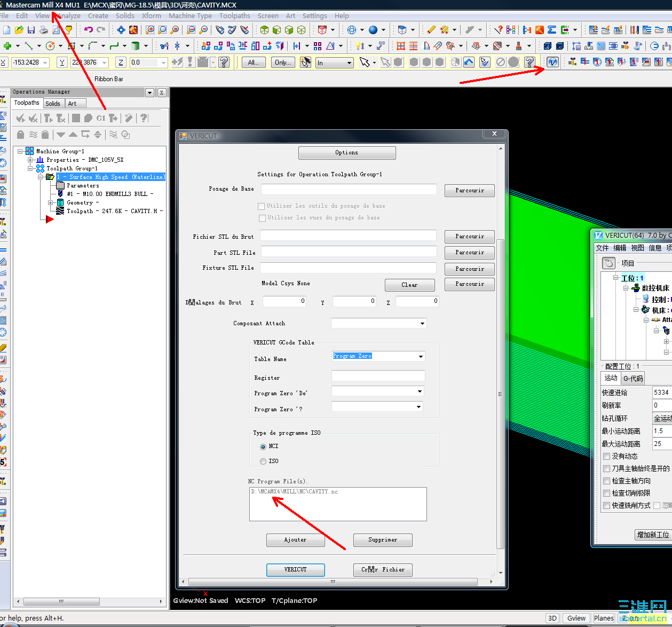672x627 pixels.
Task: Click the VERICUT project refresh icon beside 项目
Action: click(x=608, y=263)
